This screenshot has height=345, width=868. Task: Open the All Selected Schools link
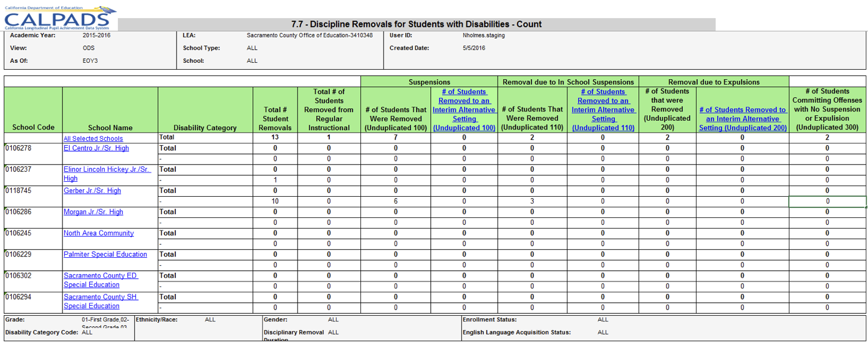93,138
